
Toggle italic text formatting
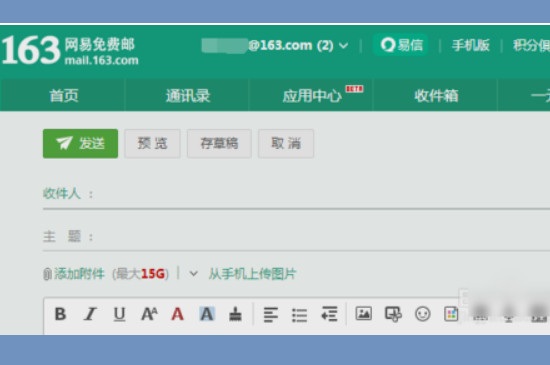tap(90, 314)
